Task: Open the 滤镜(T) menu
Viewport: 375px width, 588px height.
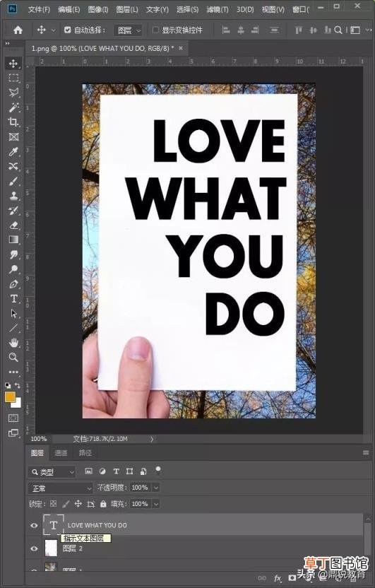Action: pos(218,9)
